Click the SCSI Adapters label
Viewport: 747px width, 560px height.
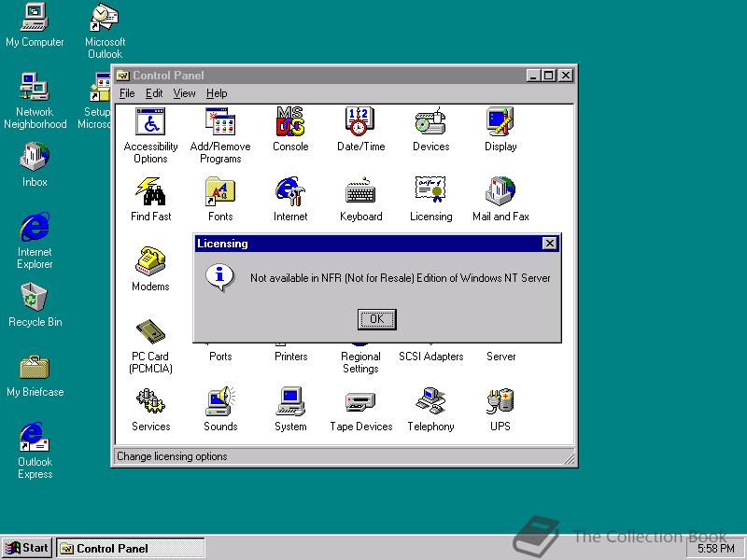(430, 357)
